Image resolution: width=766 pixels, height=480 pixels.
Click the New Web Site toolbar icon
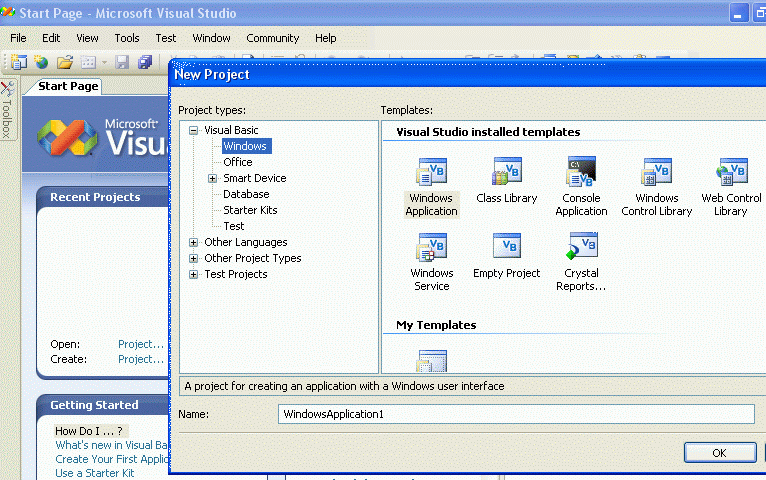coord(42,62)
